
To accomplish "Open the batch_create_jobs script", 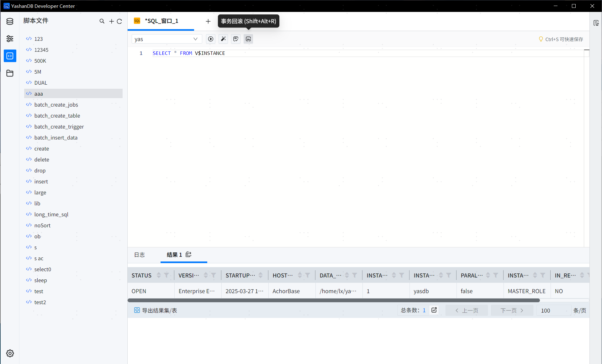I will click(x=73, y=104).
